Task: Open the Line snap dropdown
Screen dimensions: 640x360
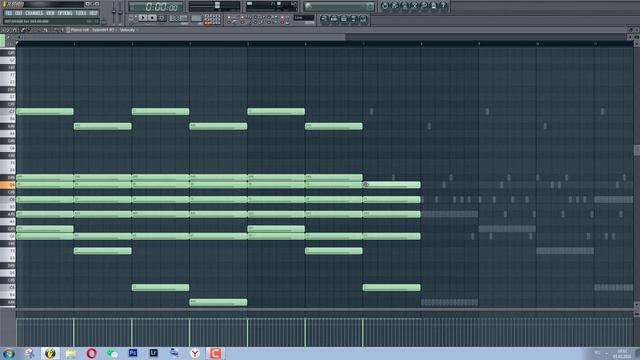Action: click(304, 18)
